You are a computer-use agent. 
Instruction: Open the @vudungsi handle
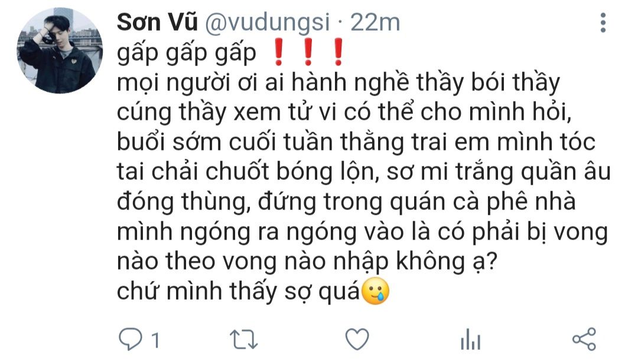[267, 23]
